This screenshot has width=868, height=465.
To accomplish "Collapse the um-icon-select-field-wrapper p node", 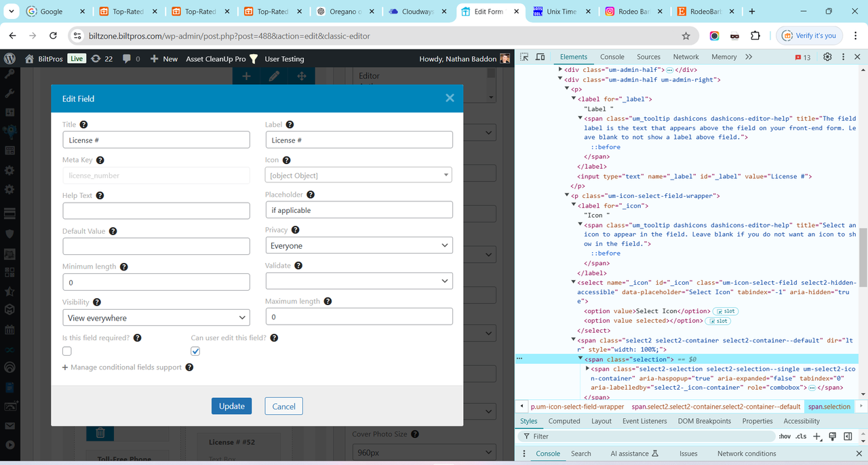I will coord(567,196).
